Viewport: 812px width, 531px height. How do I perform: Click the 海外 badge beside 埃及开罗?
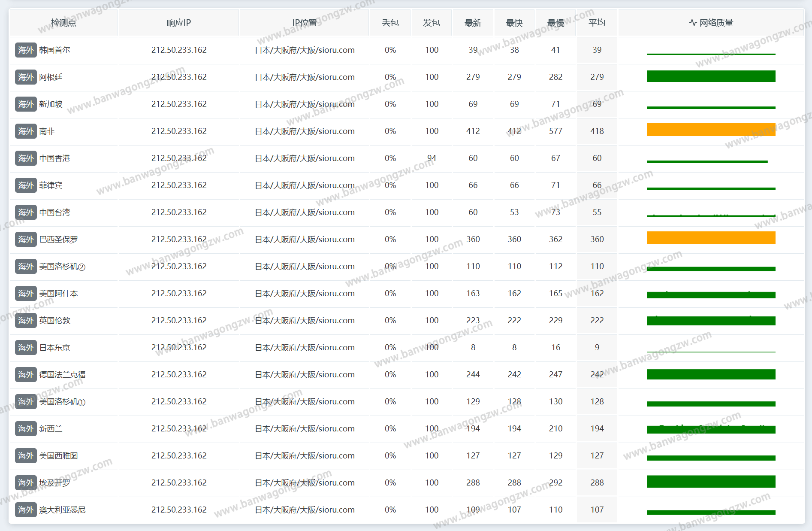(26, 483)
